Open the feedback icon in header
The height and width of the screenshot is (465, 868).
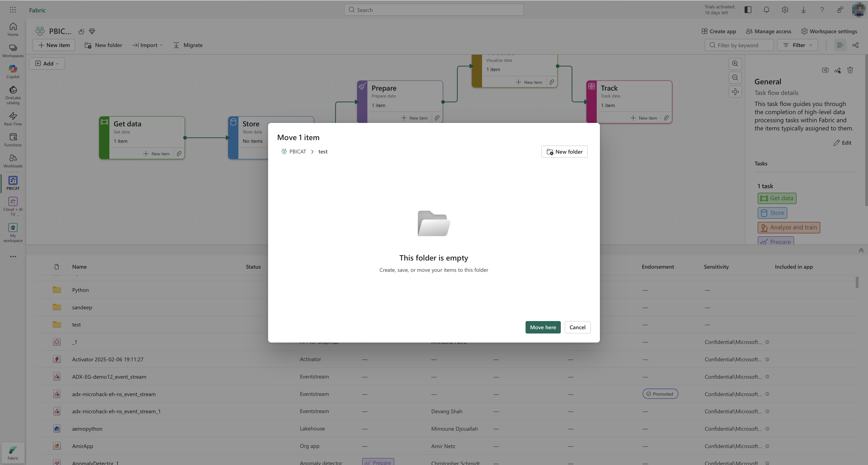[840, 10]
